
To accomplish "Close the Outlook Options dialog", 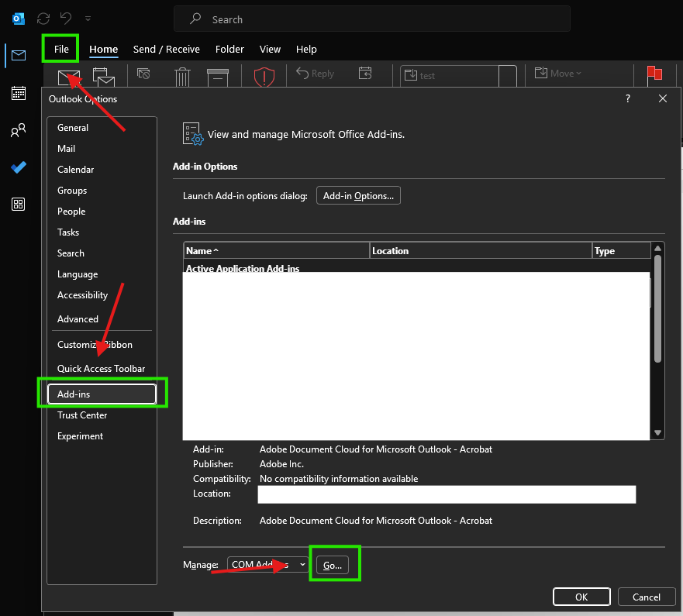I will pyautogui.click(x=663, y=99).
